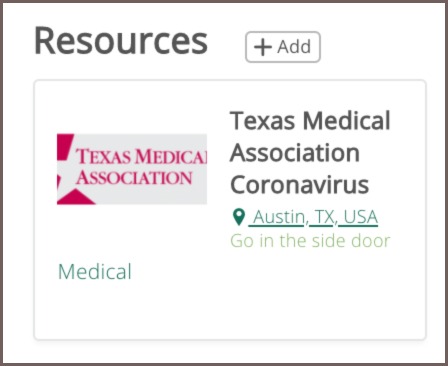The image size is (448, 366).
Task: Click the Add text label
Action: pos(294,47)
